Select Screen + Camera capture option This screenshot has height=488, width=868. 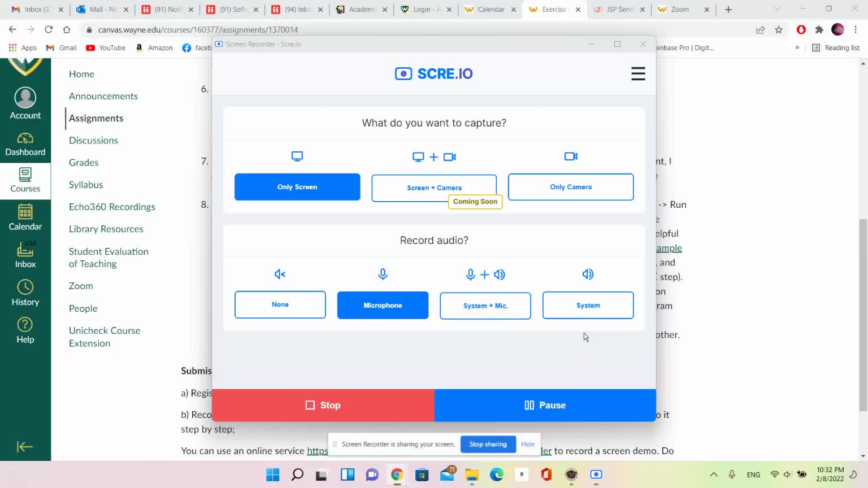pyautogui.click(x=434, y=188)
